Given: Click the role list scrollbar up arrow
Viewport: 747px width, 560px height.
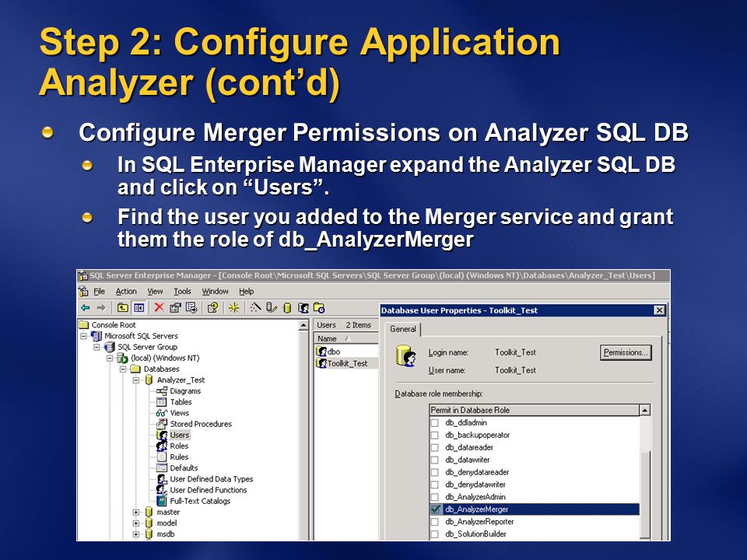Looking at the screenshot, I should [644, 410].
